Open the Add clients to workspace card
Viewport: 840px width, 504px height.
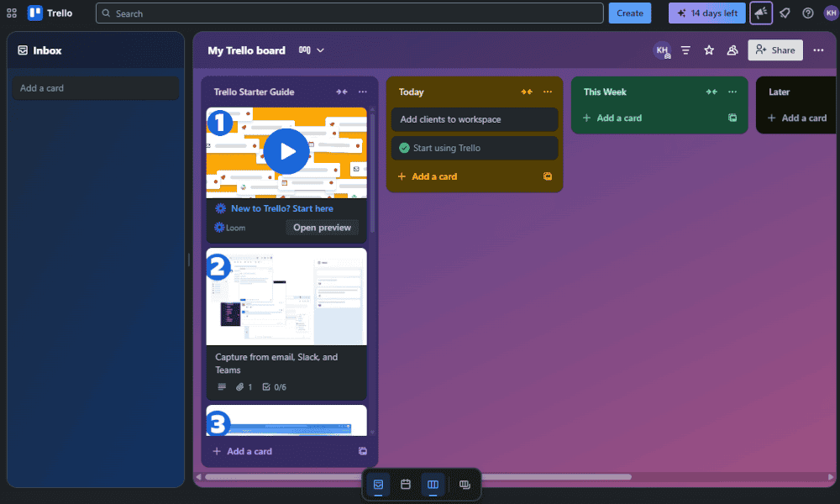(x=475, y=119)
